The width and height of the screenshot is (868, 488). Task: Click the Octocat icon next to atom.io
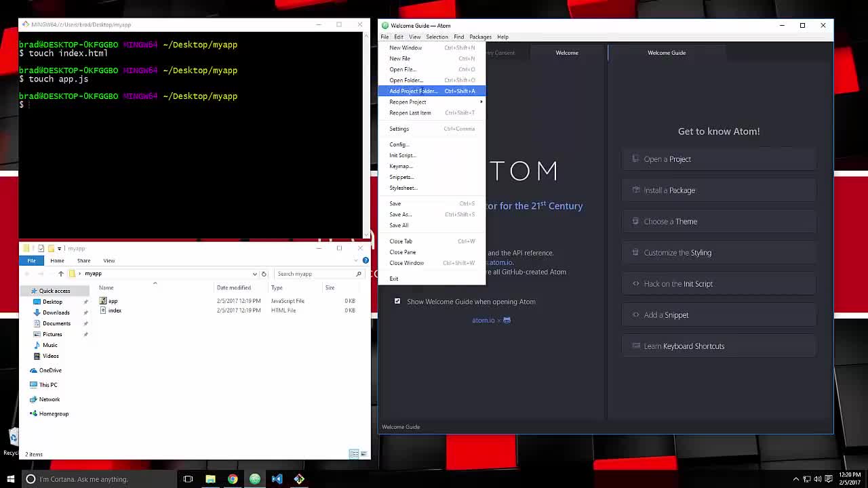tap(507, 320)
